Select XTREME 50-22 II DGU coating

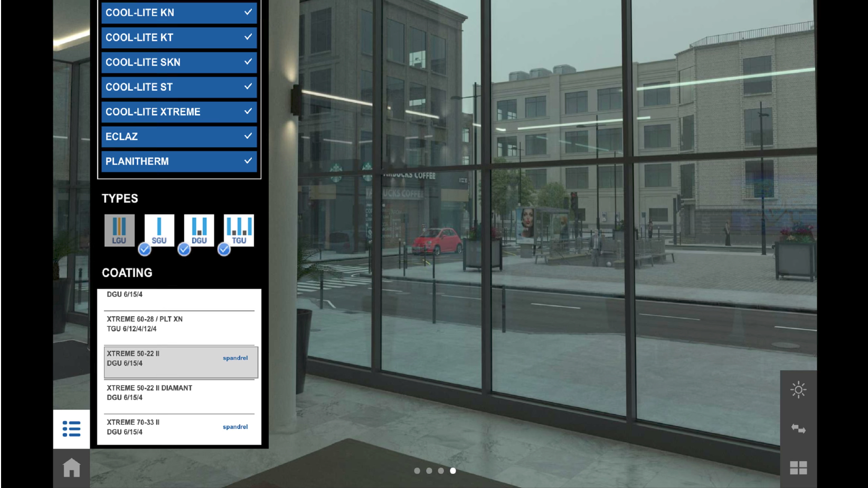click(x=158, y=359)
